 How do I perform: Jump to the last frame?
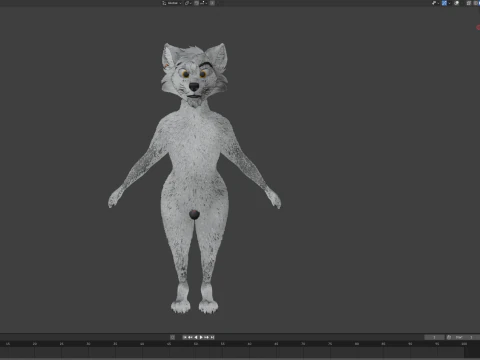click(x=212, y=337)
